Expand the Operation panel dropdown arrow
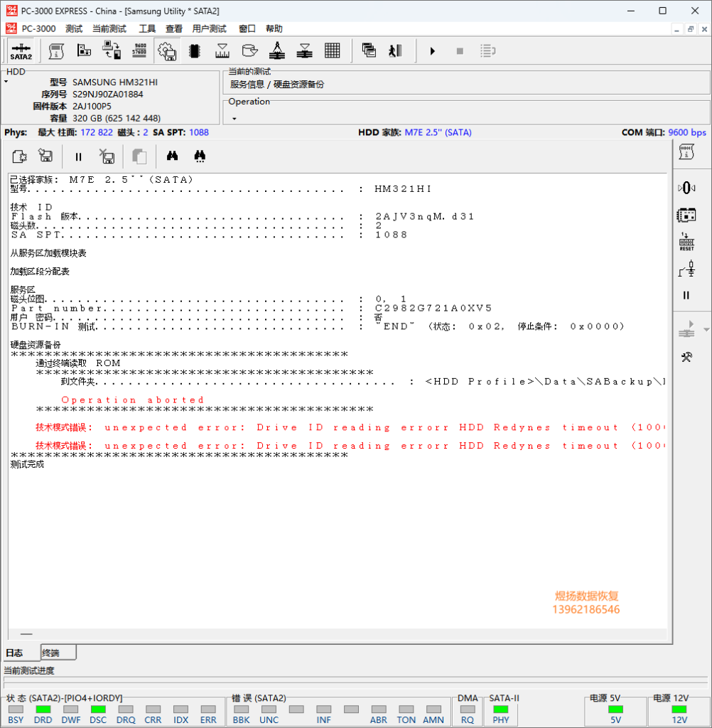Viewport: 712px width, 728px height. point(234,119)
